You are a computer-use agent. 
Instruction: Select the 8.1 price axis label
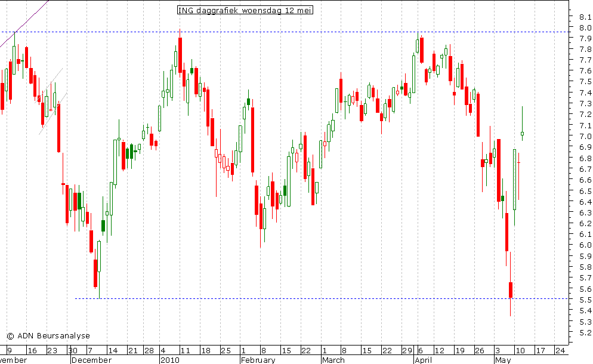585,17
